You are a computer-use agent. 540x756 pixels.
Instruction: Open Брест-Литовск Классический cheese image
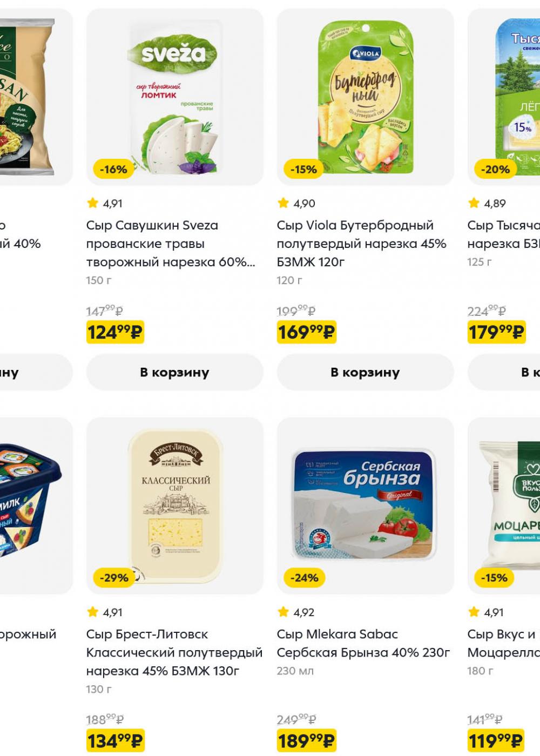click(174, 505)
